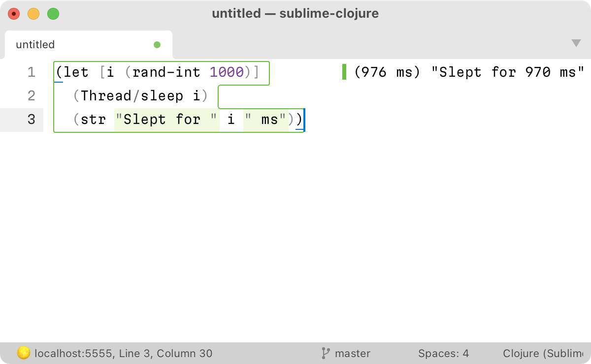
Task: Click the green evaluation success marker
Action: coord(344,72)
